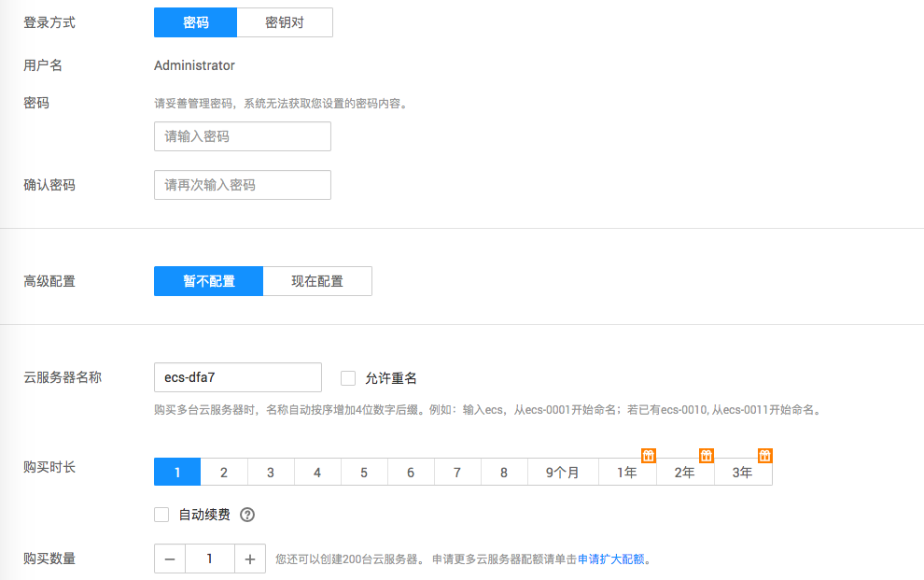Edit the server name ecs-dfa7

coord(237,377)
